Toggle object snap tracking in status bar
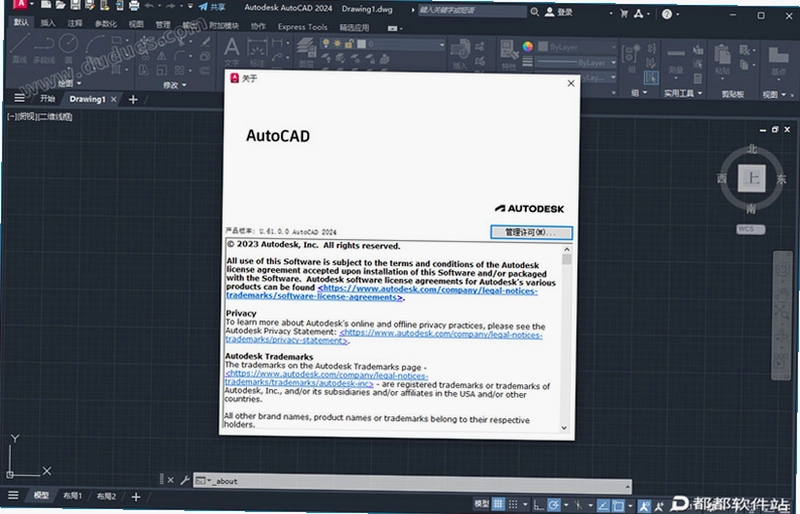This screenshot has width=800, height=514. coord(603,505)
